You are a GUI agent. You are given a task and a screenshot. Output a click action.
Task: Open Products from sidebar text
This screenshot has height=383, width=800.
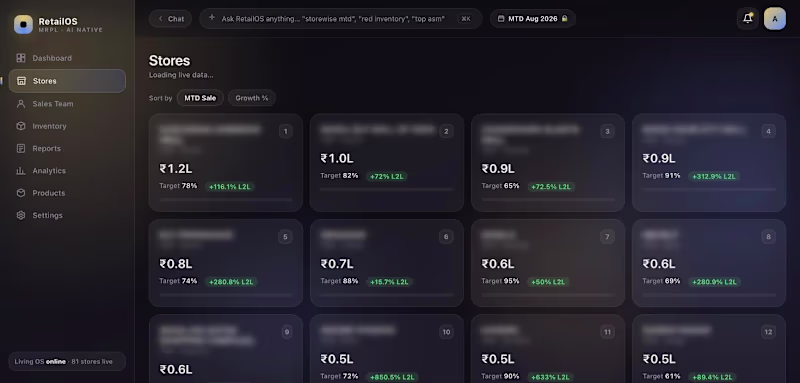click(49, 193)
